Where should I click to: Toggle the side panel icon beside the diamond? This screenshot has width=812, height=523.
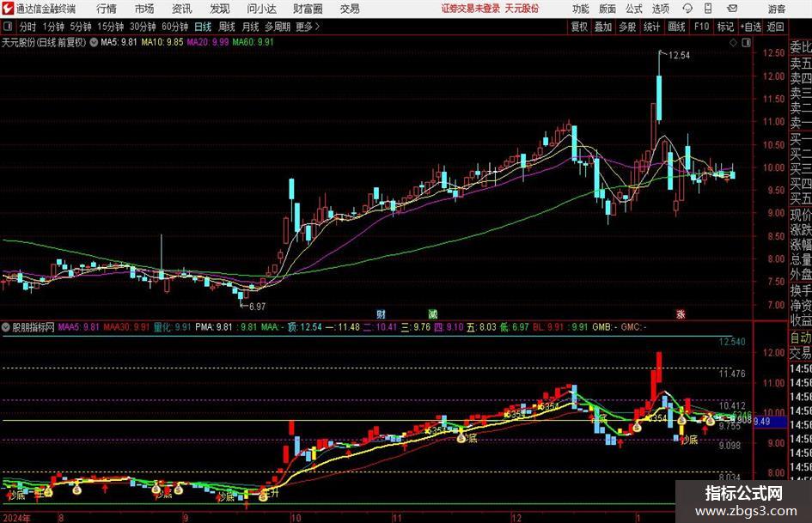746,43
